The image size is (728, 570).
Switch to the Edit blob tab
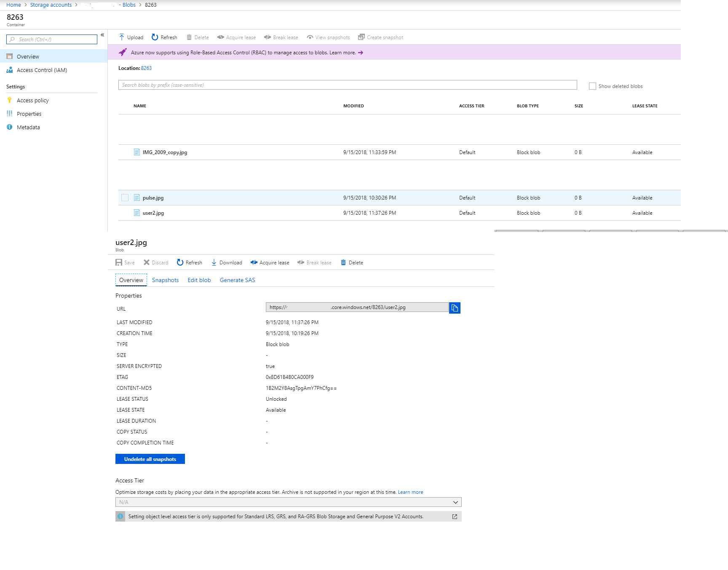click(x=199, y=280)
